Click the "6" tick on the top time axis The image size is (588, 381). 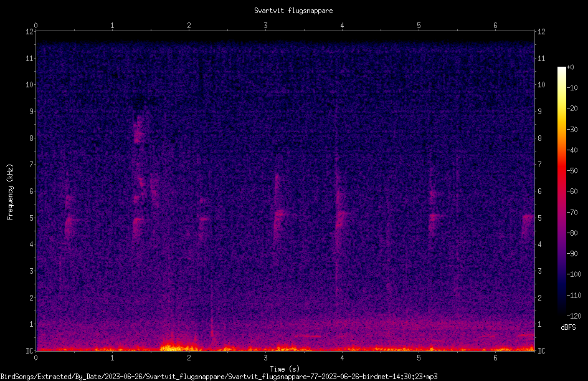495,26
